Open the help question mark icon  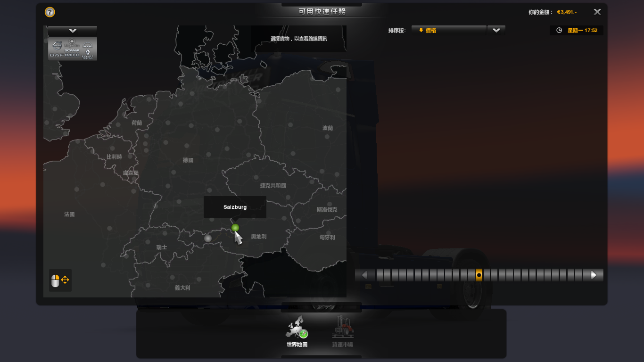pos(50,12)
